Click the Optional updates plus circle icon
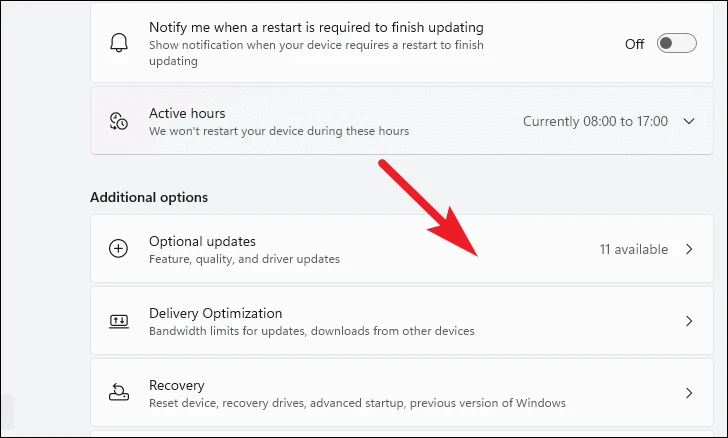The image size is (728, 438). click(118, 248)
